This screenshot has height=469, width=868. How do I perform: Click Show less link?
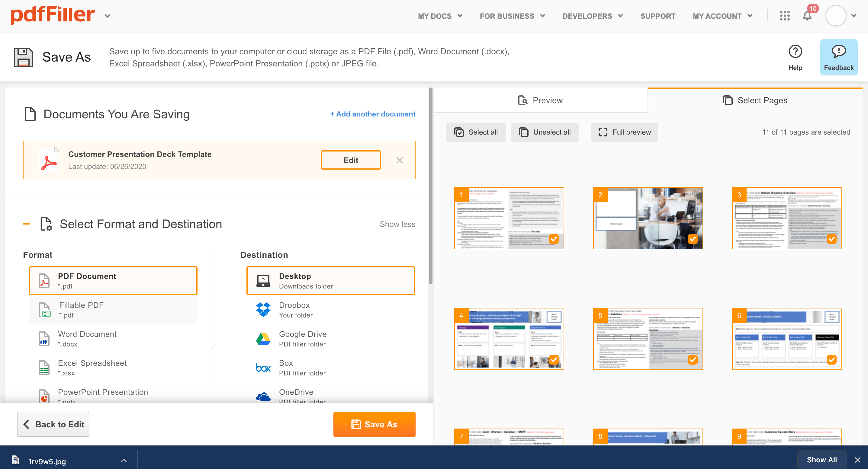tap(397, 224)
